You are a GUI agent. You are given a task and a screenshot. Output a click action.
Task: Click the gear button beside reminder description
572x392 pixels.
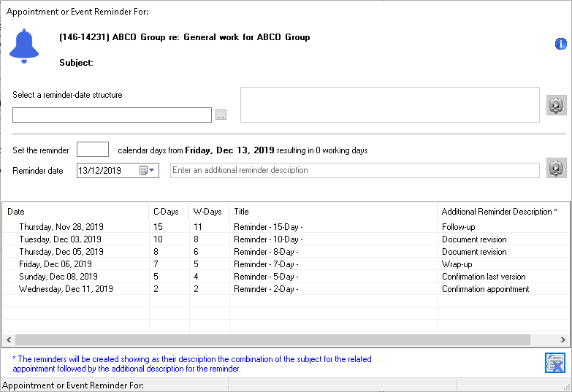[x=557, y=168]
